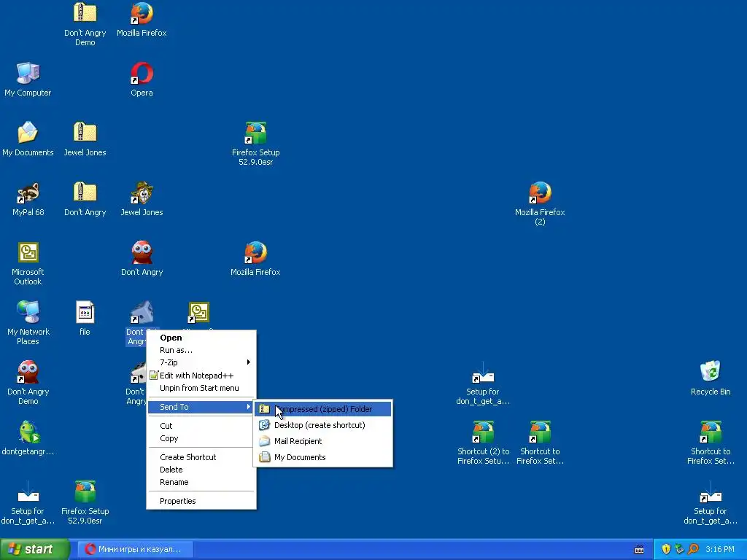
Task: Choose Mail Recipient in Send To submenu
Action: [x=323, y=441]
